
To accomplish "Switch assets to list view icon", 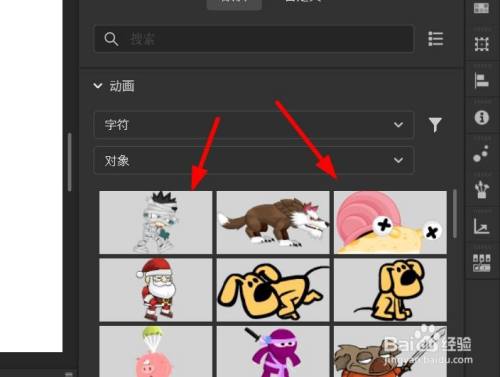I will click(435, 39).
